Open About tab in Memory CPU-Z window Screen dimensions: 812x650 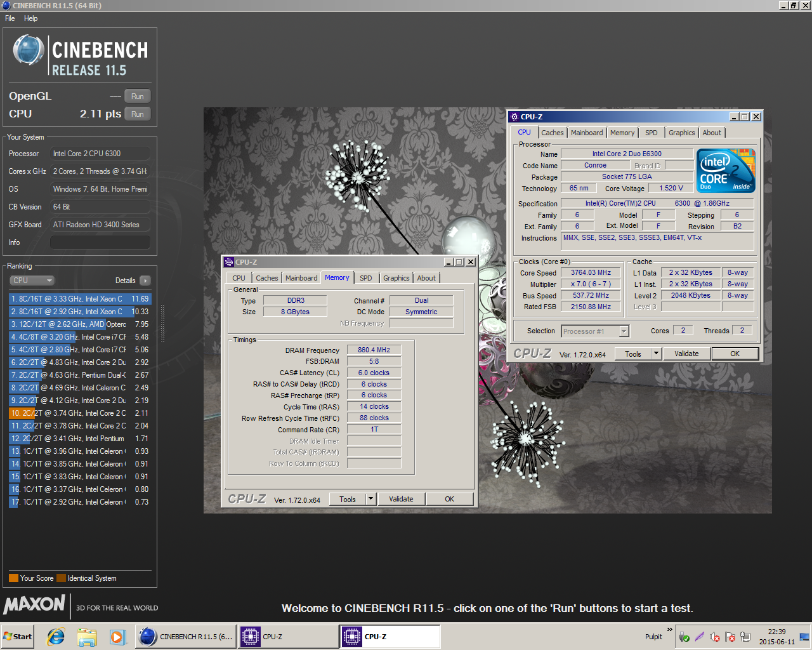click(x=426, y=278)
